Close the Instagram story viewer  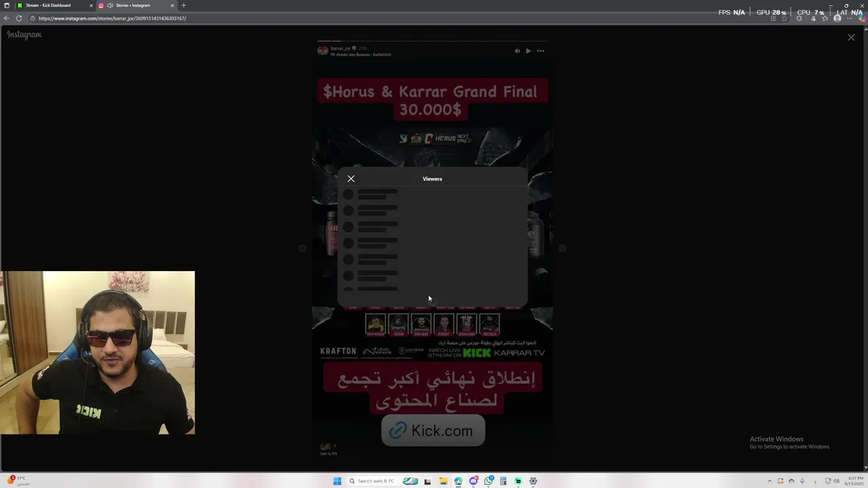pos(851,37)
